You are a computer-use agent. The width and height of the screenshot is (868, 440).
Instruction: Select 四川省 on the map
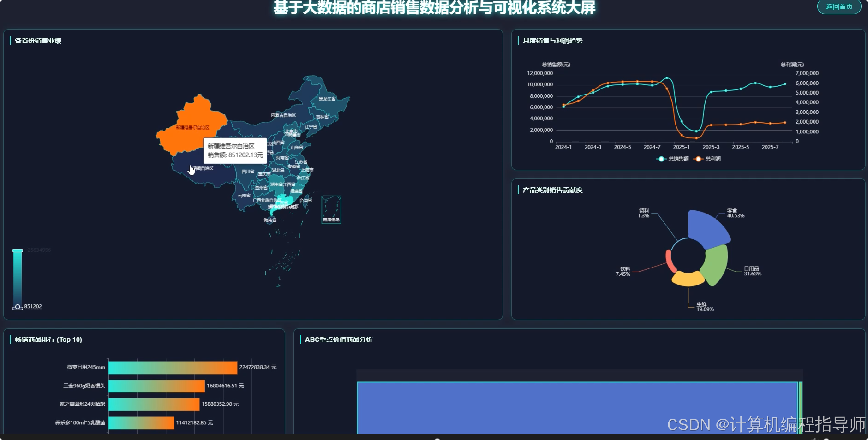click(x=248, y=172)
